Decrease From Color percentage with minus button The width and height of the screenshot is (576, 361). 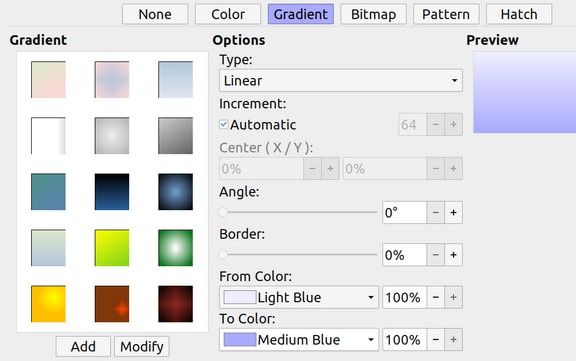(x=436, y=297)
